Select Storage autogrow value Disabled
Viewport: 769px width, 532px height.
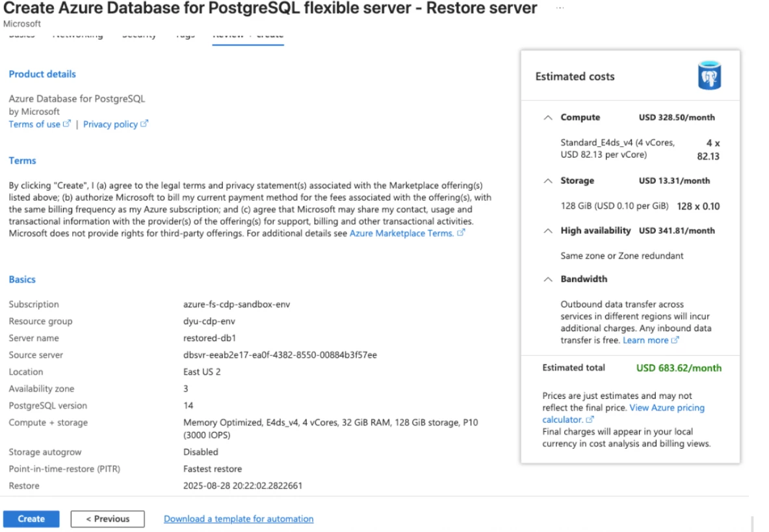(x=201, y=451)
